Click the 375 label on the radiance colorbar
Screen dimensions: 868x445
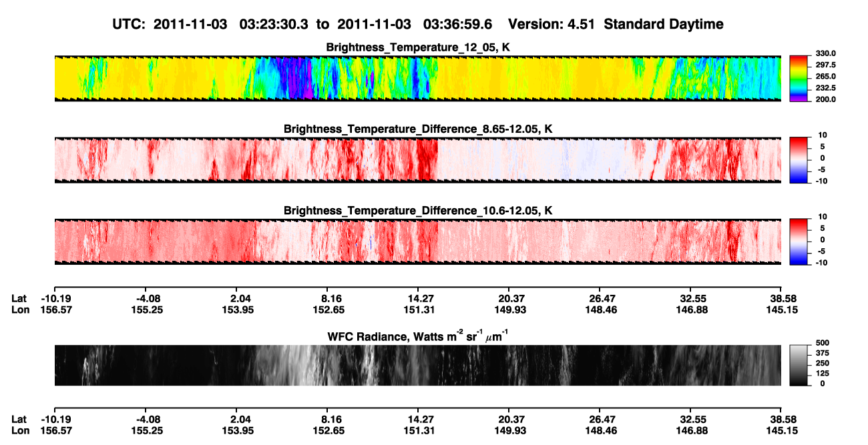pos(823,352)
